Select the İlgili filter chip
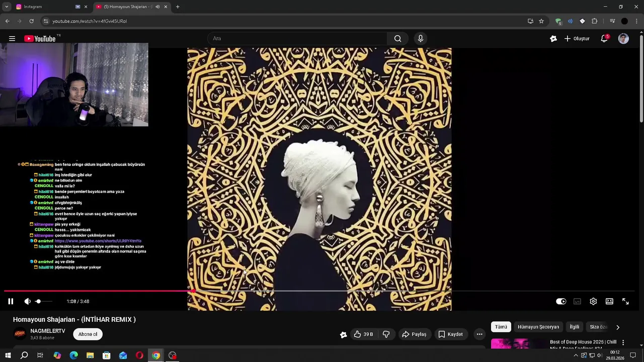 coord(574,327)
